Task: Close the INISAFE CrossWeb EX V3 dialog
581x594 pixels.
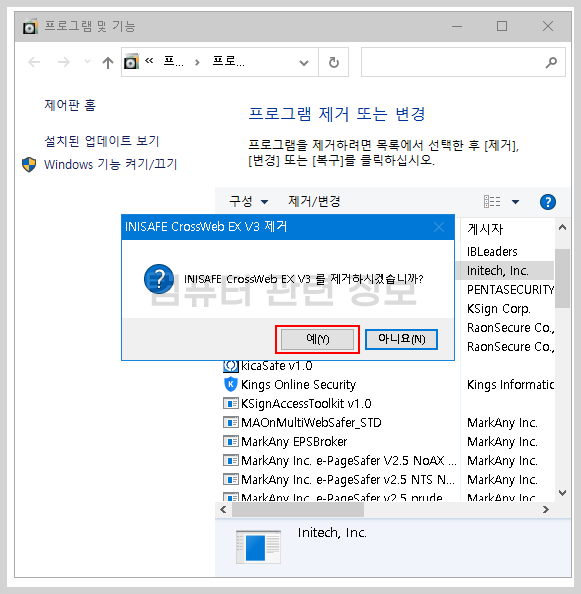Action: tap(439, 227)
